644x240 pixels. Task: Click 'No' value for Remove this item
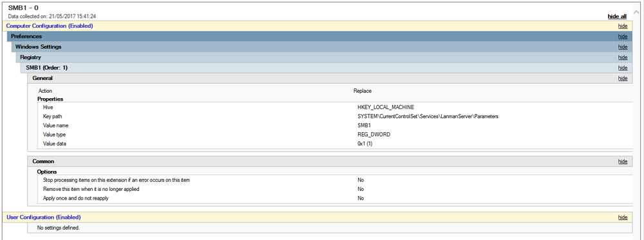tap(361, 189)
